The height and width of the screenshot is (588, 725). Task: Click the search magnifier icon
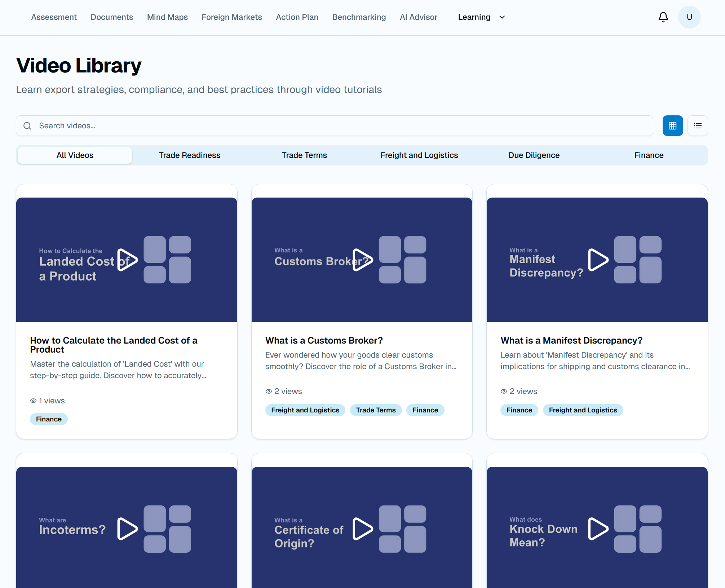coord(27,126)
